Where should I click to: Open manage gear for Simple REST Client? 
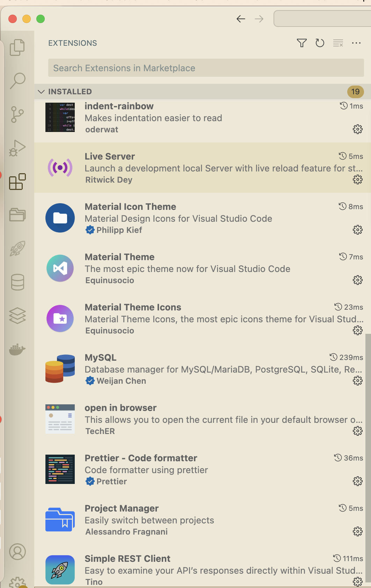[358, 581]
